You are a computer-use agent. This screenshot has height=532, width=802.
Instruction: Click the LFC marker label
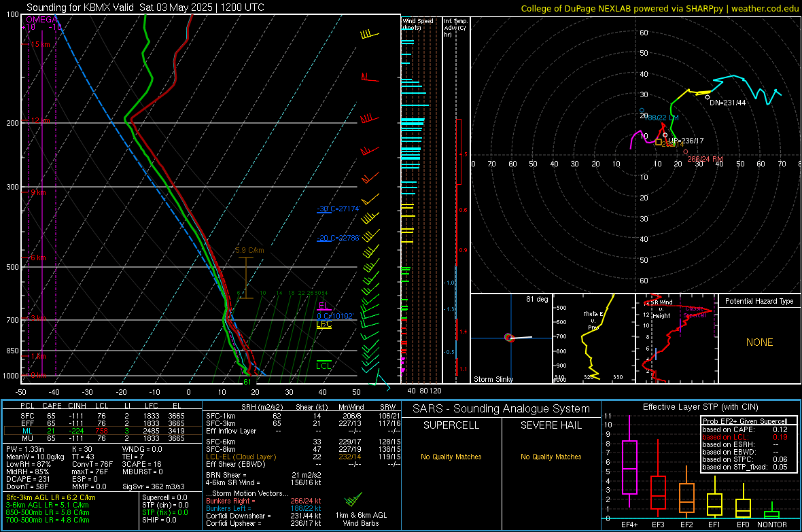pos(324,324)
